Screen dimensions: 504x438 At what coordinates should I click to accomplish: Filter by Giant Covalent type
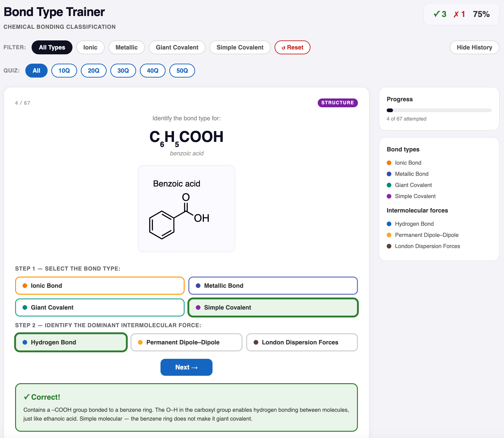tap(177, 47)
